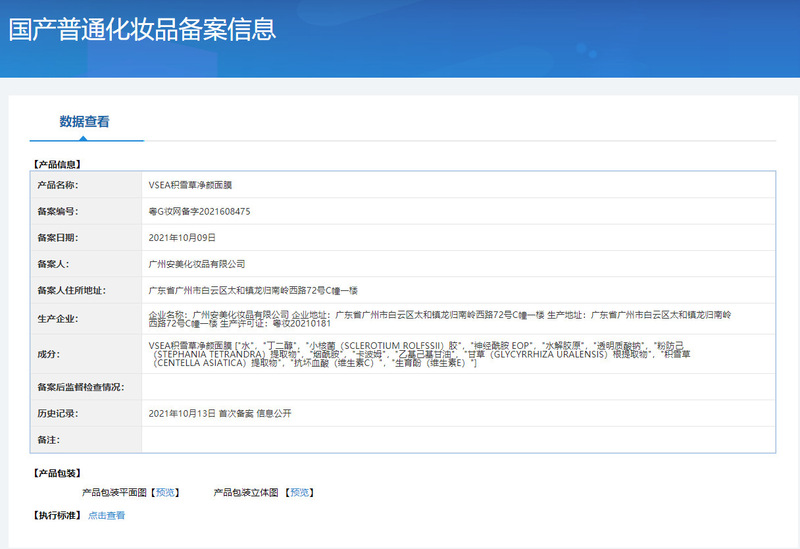Click 预览 link for 产品包装立体图
Screen dimensions: 800x549
click(x=300, y=492)
